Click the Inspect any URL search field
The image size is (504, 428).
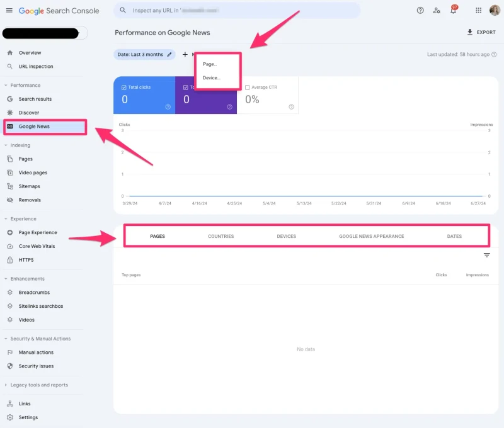tap(237, 10)
